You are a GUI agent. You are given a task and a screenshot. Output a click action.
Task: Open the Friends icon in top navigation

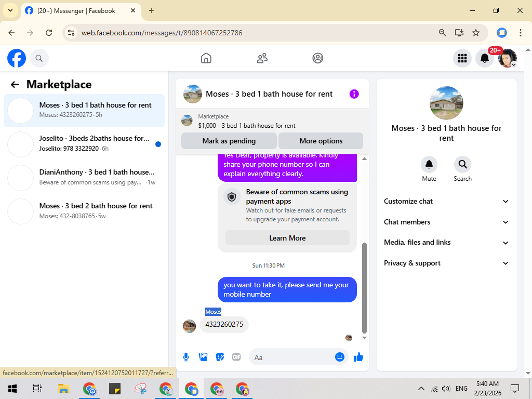pyautogui.click(x=262, y=58)
